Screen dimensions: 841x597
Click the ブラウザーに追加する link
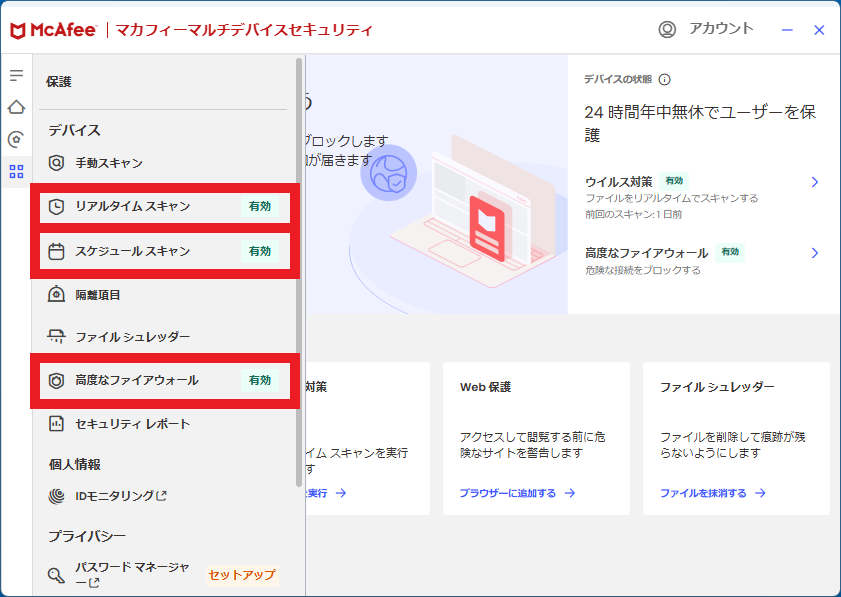pos(517,493)
